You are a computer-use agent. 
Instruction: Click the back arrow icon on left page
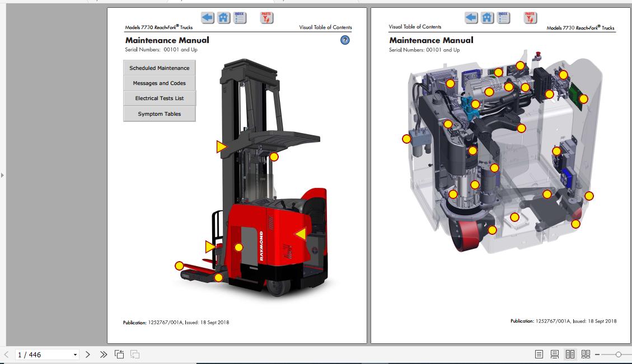tap(208, 18)
